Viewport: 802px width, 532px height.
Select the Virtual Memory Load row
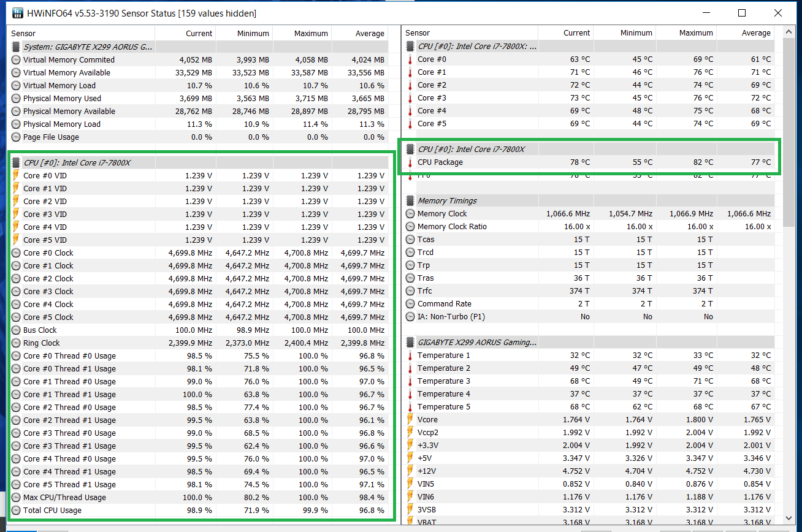(x=199, y=85)
